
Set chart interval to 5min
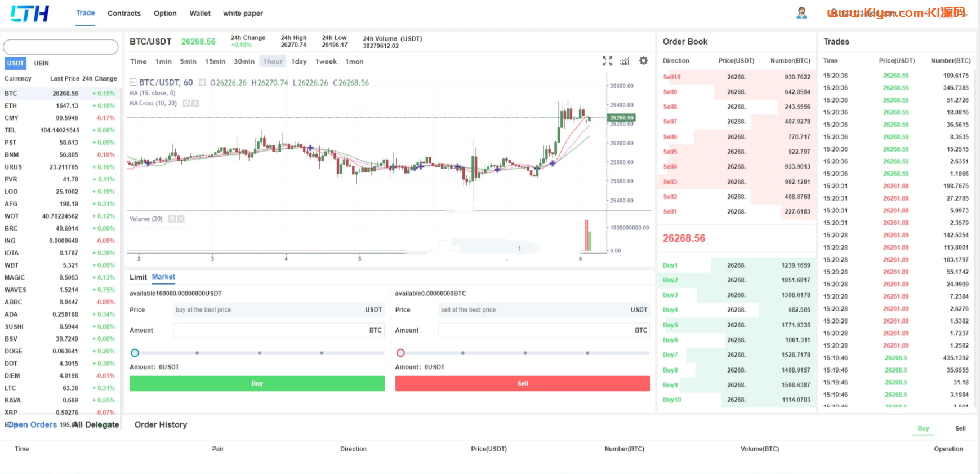pos(188,61)
